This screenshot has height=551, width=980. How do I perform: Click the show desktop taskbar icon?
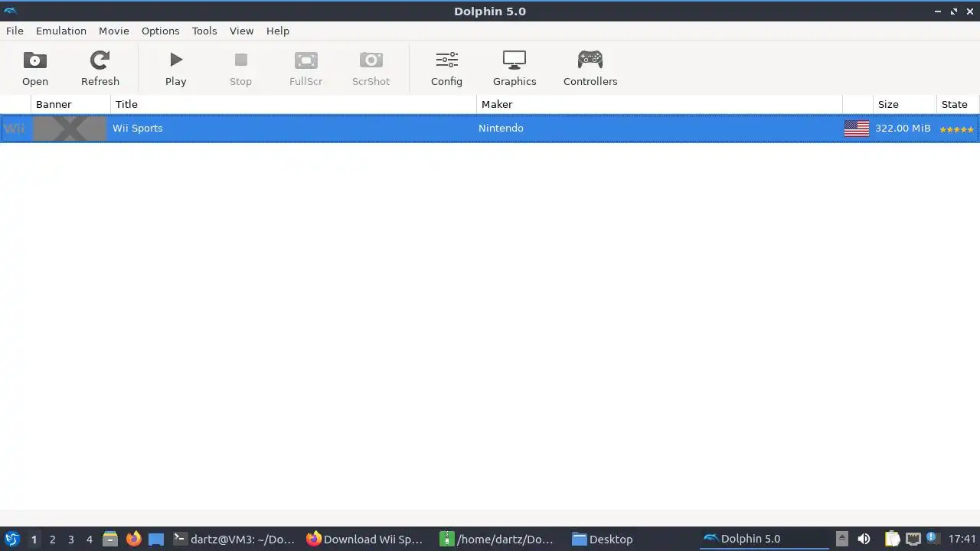(156, 540)
